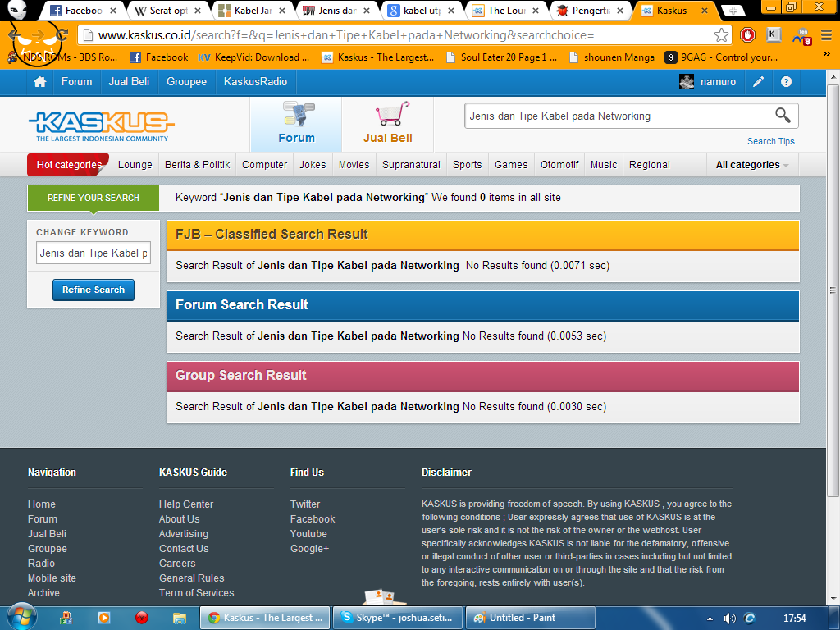This screenshot has height=630, width=840.
Task: Click the red Adblock extension icon
Action: [x=747, y=35]
